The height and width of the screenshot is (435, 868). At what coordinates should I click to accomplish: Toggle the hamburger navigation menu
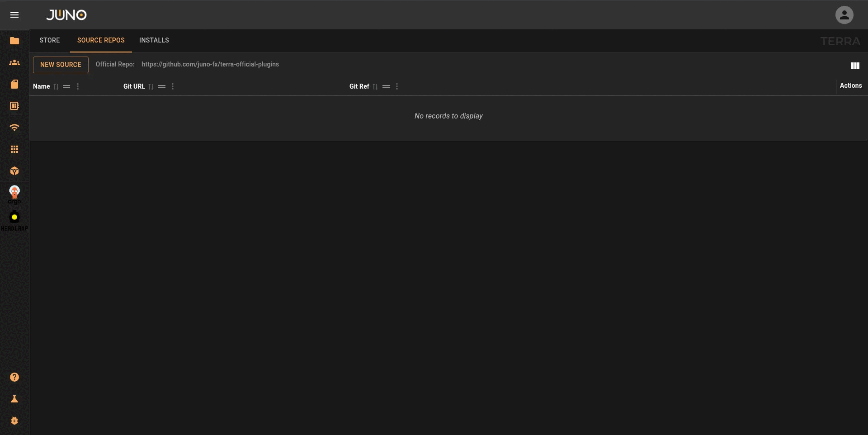(x=14, y=15)
